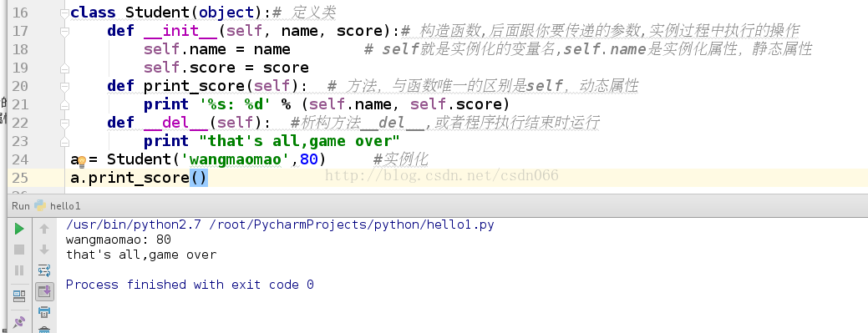Collapse the __init__ method fold on line 17
The width and height of the screenshot is (868, 333).
click(x=65, y=31)
